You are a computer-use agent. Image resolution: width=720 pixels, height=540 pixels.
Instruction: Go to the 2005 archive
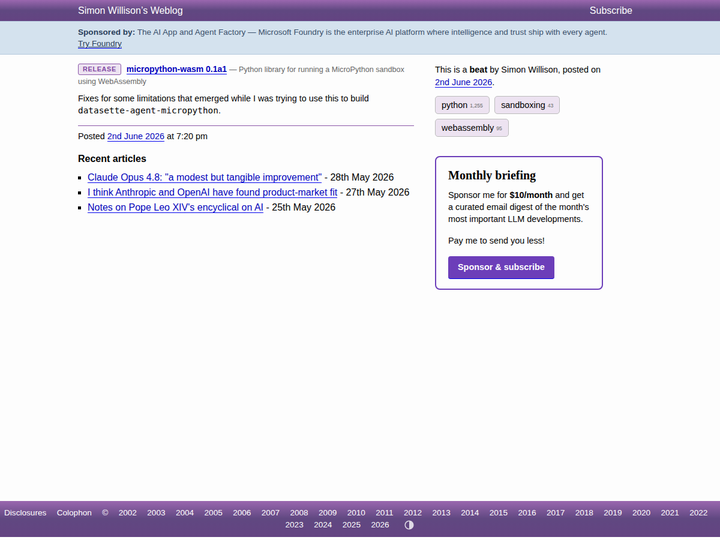[213, 512]
